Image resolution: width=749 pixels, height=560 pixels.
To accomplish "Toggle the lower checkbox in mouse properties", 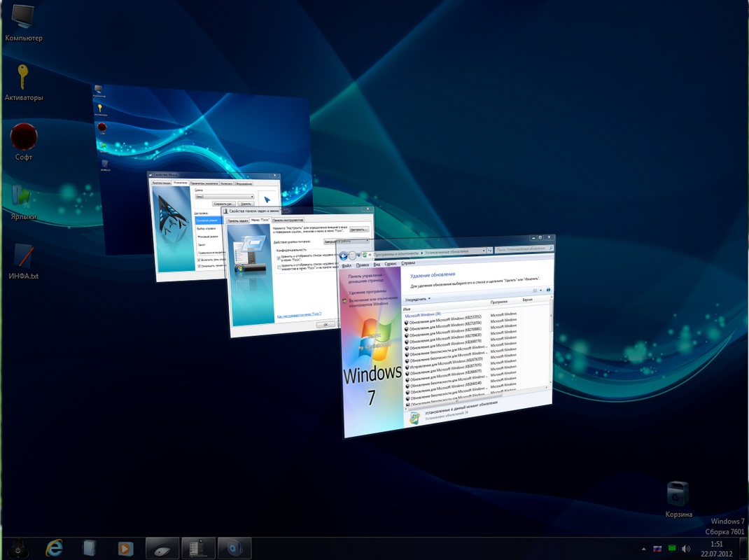I will click(199, 266).
